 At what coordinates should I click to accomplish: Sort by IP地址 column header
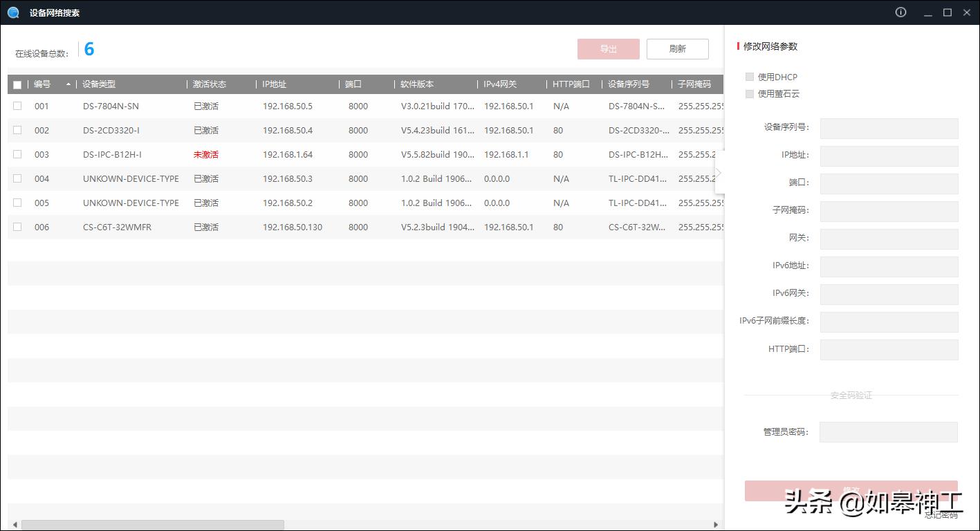pos(274,84)
